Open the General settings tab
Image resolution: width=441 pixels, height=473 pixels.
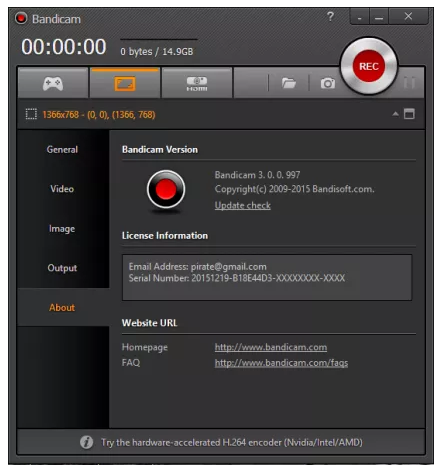62,149
